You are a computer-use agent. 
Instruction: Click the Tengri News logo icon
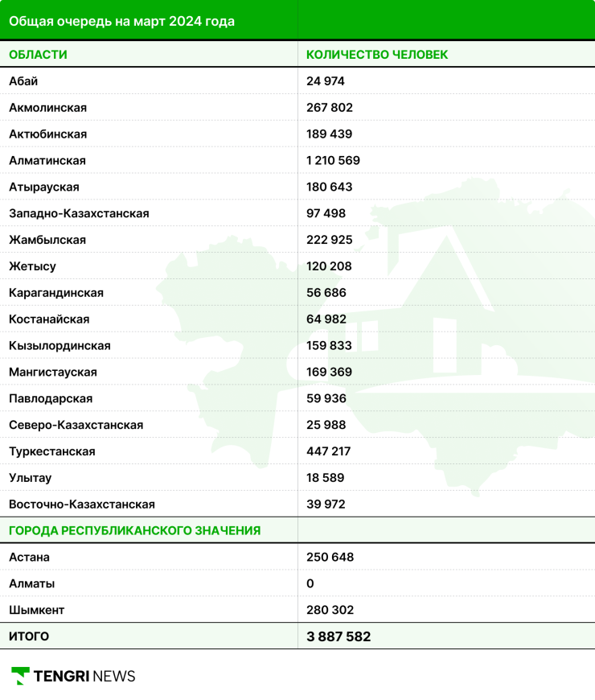(20, 676)
